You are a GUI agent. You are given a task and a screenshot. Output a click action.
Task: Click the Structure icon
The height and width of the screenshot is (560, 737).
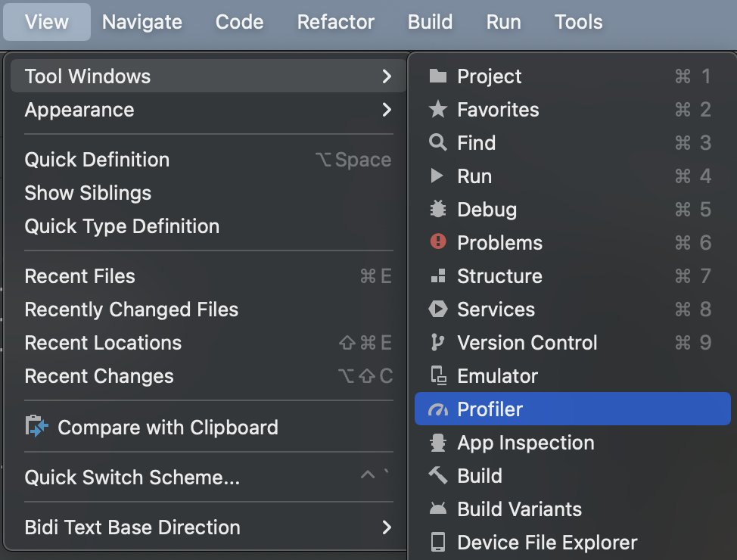437,276
